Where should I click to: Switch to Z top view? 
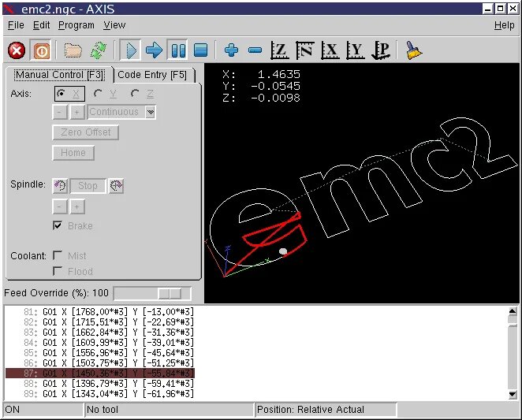tap(279, 50)
